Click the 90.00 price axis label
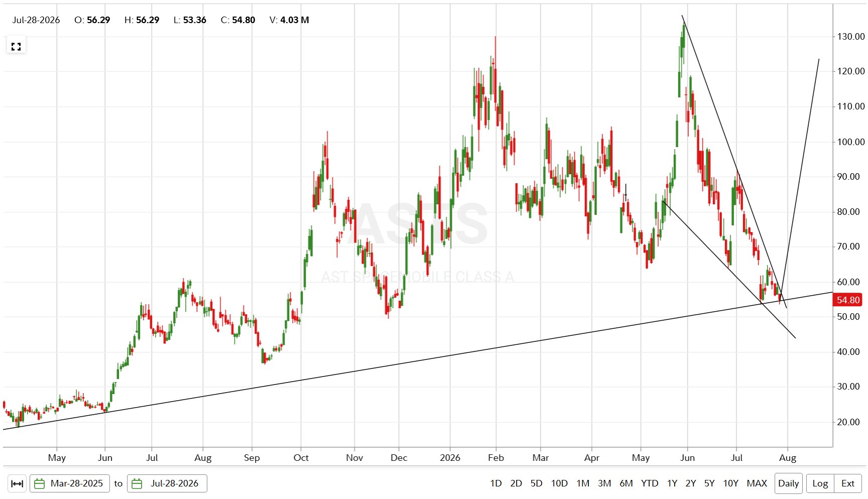868x499 pixels. [x=848, y=177]
